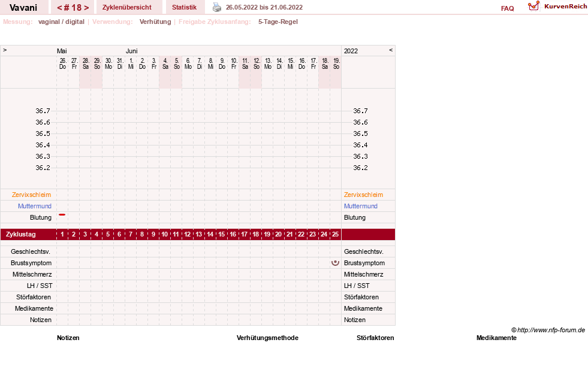Viewport: 588px width, 373px height.
Task: Click the printer icon beside the date range
Action: 217,7
